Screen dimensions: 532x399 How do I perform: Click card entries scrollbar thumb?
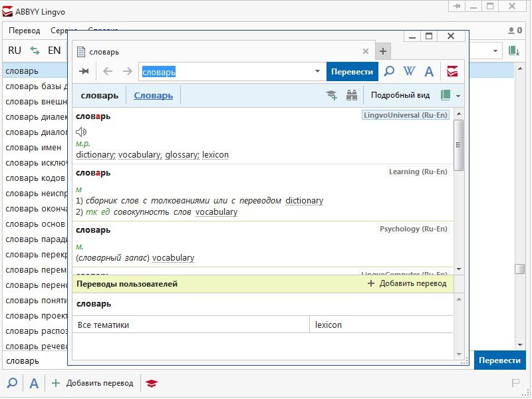pos(459,145)
